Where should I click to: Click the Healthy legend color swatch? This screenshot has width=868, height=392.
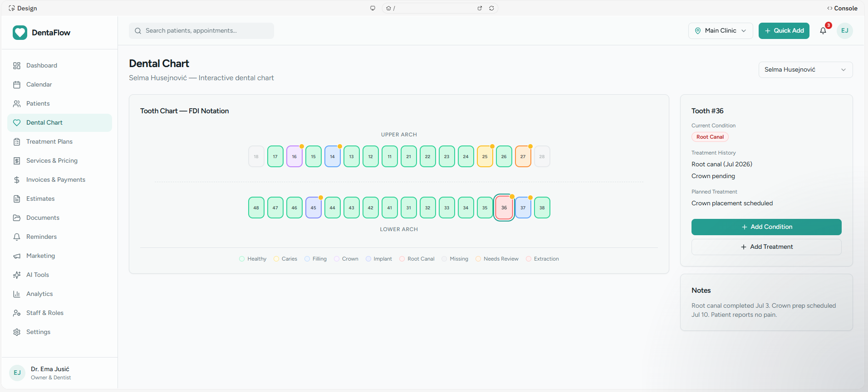[x=242, y=259]
